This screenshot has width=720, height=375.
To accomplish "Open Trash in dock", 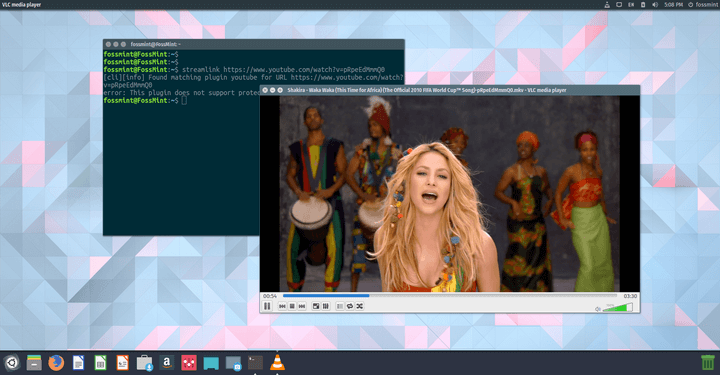I will coord(708,363).
